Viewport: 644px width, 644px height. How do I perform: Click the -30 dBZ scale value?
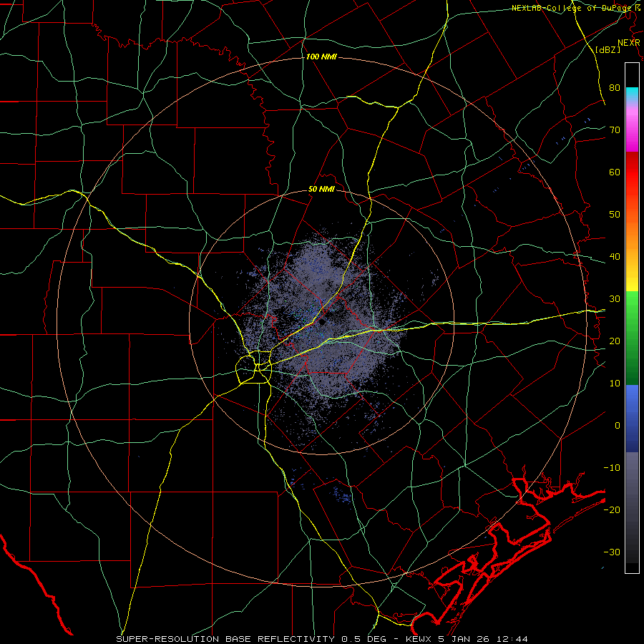(612, 552)
